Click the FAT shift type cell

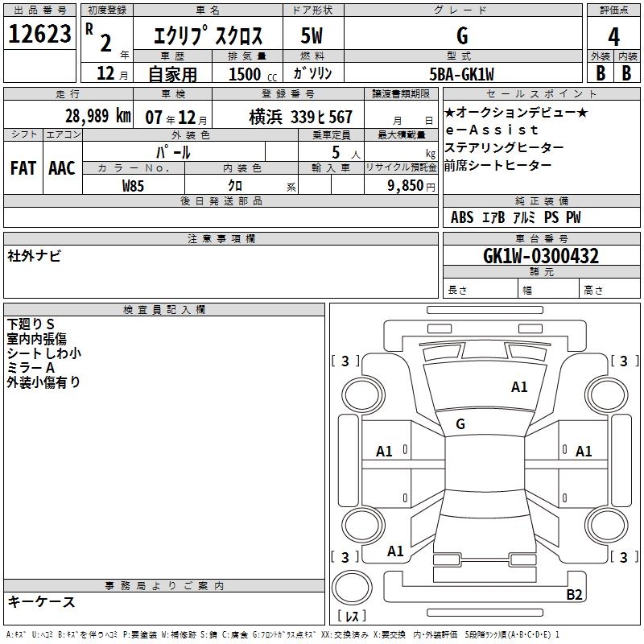point(23,167)
